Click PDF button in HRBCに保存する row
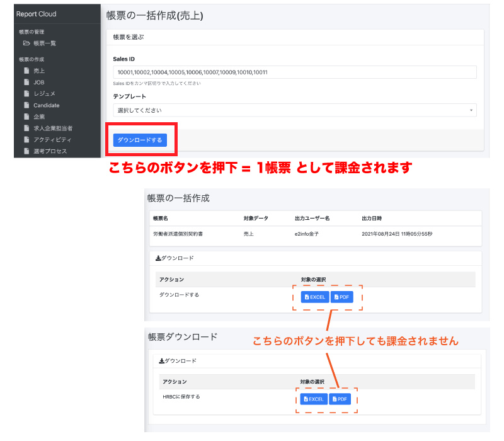This screenshot has height=441, width=504. (x=340, y=399)
